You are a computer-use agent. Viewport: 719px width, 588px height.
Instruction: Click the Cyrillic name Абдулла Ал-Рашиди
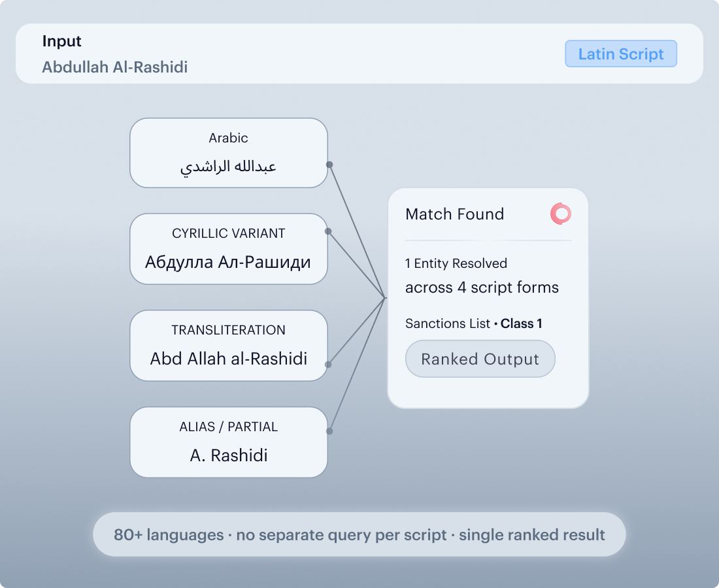pyautogui.click(x=228, y=262)
